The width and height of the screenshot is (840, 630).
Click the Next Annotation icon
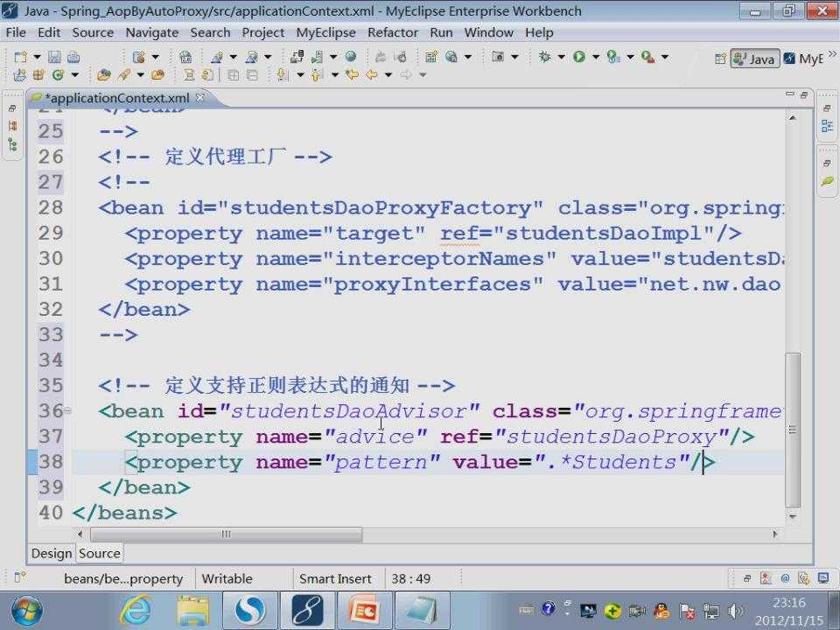coord(283,74)
